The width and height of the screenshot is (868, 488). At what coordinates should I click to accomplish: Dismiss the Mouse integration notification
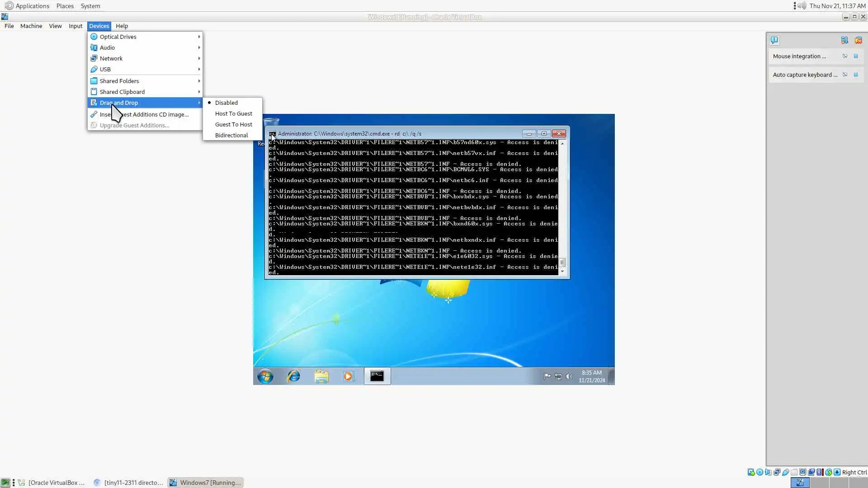(x=855, y=56)
